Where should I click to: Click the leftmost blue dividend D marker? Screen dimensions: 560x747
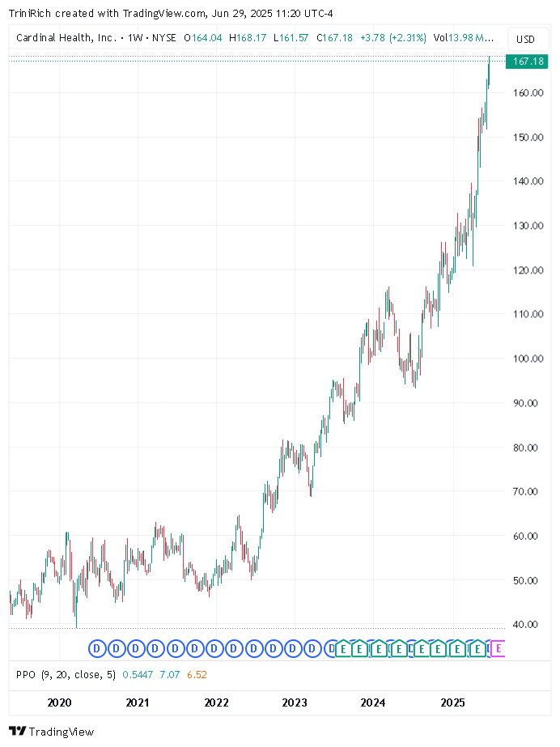pos(96,649)
